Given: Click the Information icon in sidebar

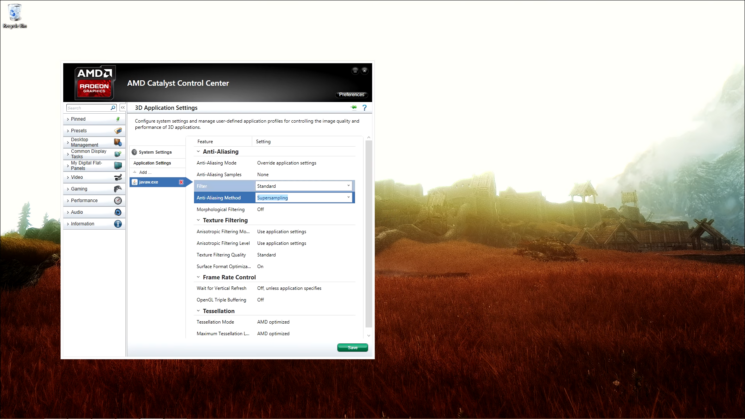Looking at the screenshot, I should click(x=118, y=224).
